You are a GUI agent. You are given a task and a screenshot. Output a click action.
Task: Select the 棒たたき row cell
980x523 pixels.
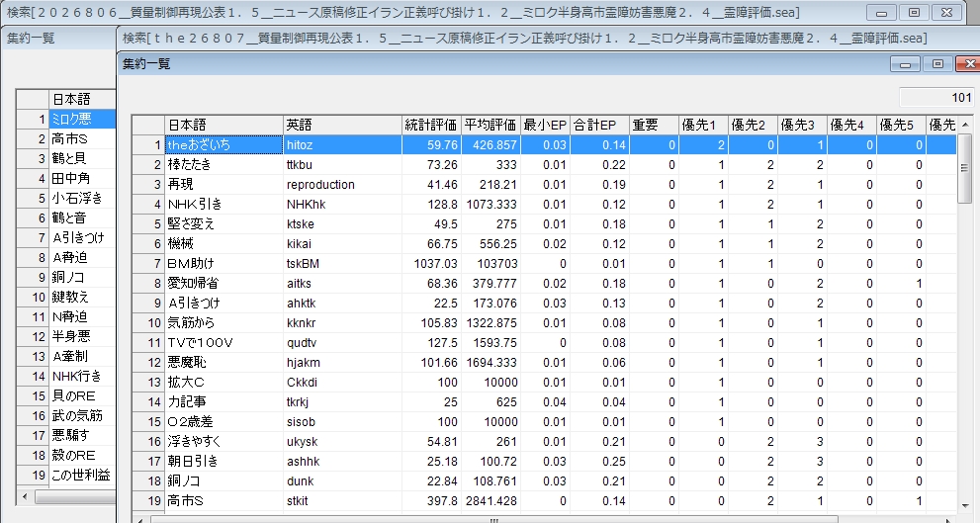pos(223,165)
